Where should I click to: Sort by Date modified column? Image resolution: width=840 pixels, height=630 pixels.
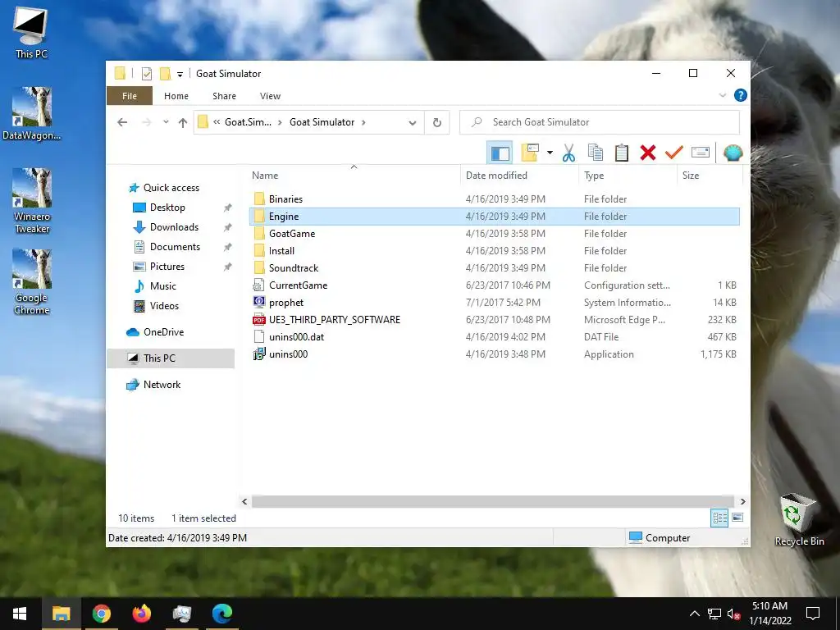click(496, 176)
